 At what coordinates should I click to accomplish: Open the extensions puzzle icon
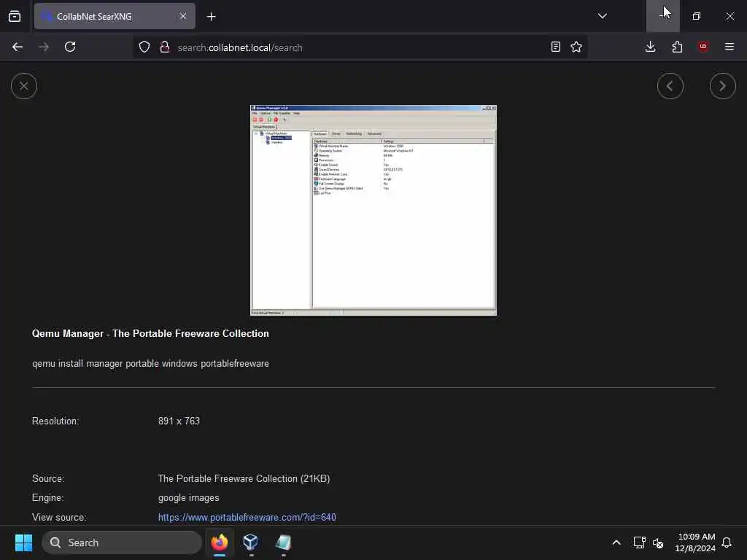(677, 47)
